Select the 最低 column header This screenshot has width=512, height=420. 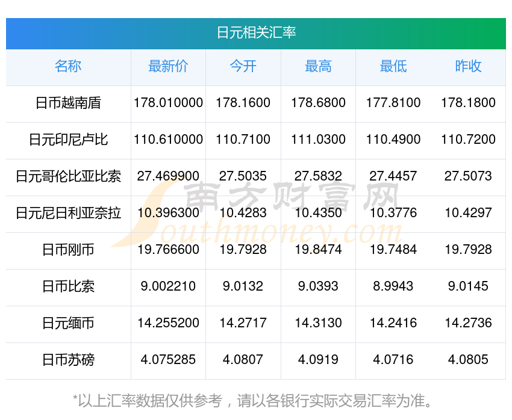[x=393, y=66]
